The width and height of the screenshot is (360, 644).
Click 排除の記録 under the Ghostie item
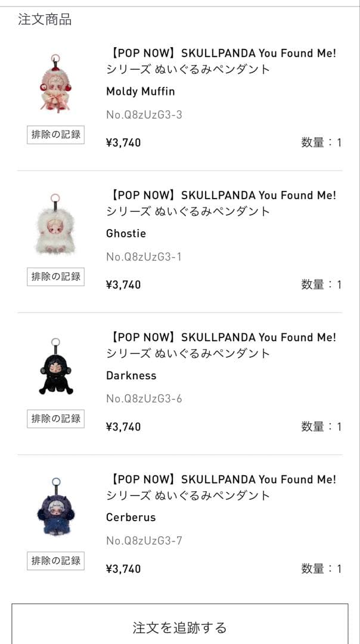55,276
